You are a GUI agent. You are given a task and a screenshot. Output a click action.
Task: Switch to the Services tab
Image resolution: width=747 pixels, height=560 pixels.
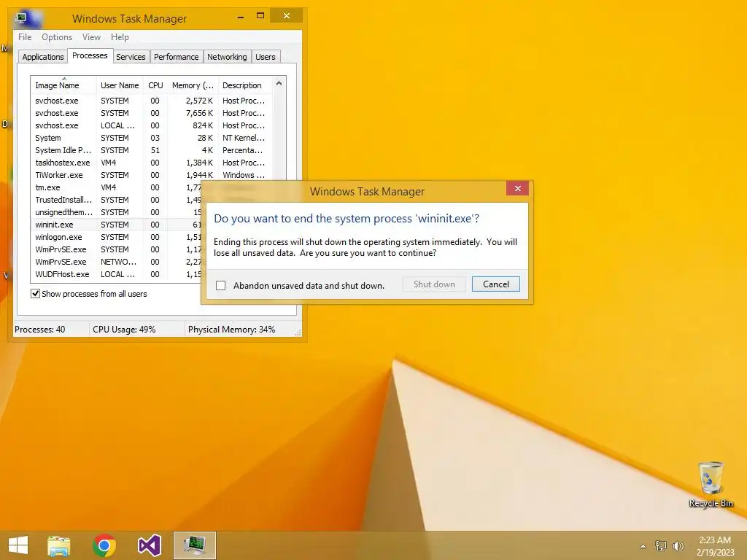coord(131,57)
